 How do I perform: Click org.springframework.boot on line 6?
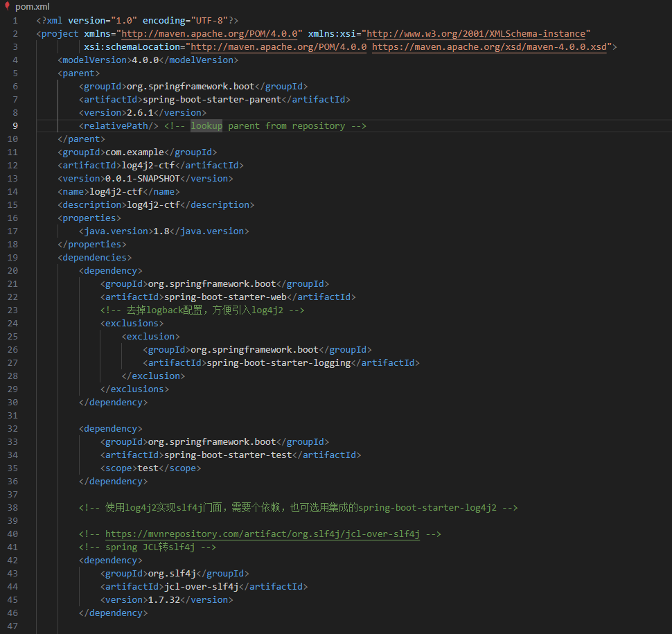(191, 86)
